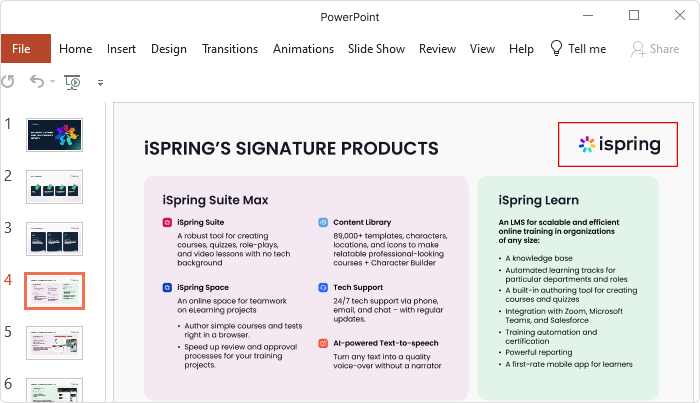
Task: Click the Share person icon
Action: click(638, 49)
